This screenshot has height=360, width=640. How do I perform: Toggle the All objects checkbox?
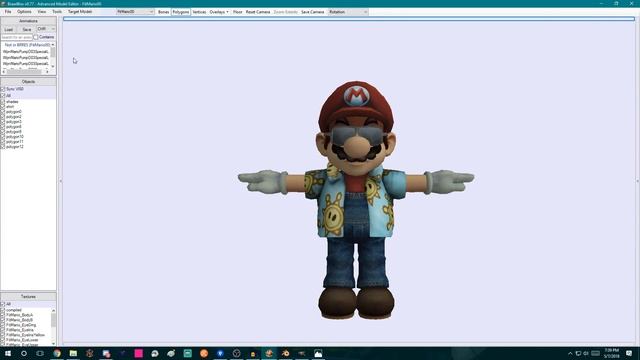pyautogui.click(x=3, y=96)
